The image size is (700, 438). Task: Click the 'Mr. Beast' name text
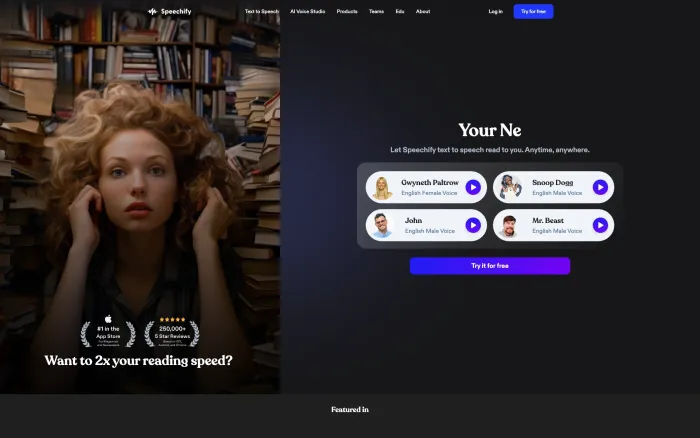[x=548, y=221]
